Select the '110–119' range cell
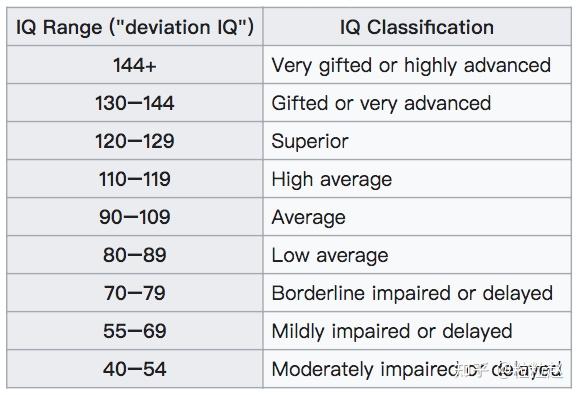 click(135, 179)
